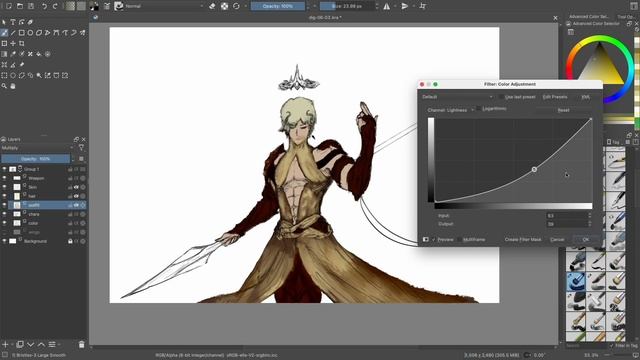Image resolution: width=640 pixels, height=360 pixels.
Task: Open the Multiply blending mode dropdown in Layers
Action: [x=38, y=148]
